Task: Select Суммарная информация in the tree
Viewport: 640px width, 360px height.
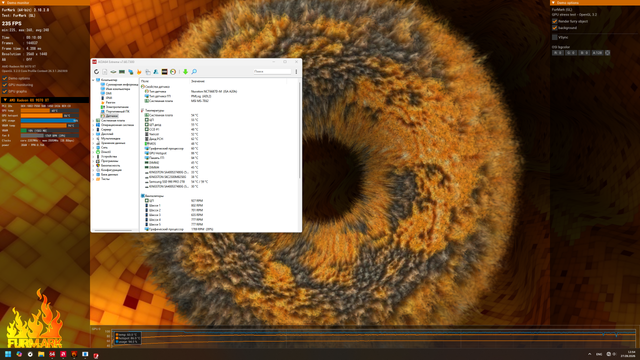Action: tap(119, 84)
